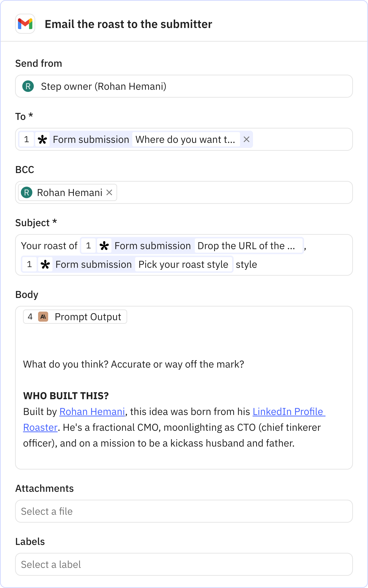
Task: Select the step owner avatar in Send from
Action: (28, 86)
